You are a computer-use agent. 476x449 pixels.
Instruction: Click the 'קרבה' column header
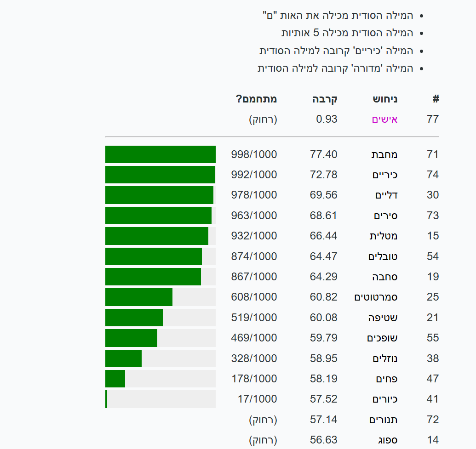point(325,99)
